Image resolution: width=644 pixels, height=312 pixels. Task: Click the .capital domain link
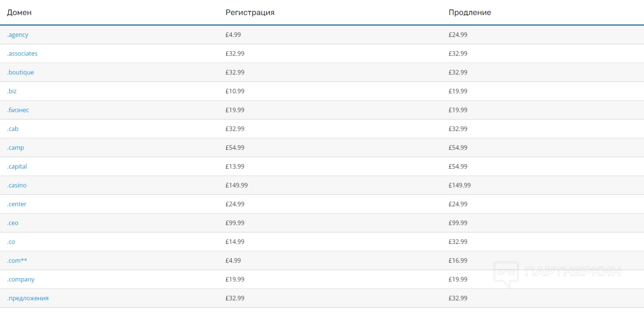(x=17, y=166)
